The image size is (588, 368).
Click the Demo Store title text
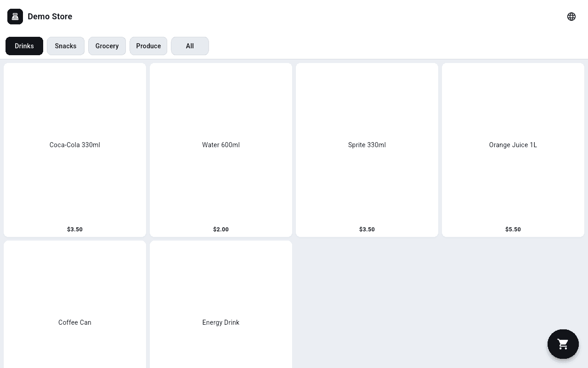click(x=50, y=17)
